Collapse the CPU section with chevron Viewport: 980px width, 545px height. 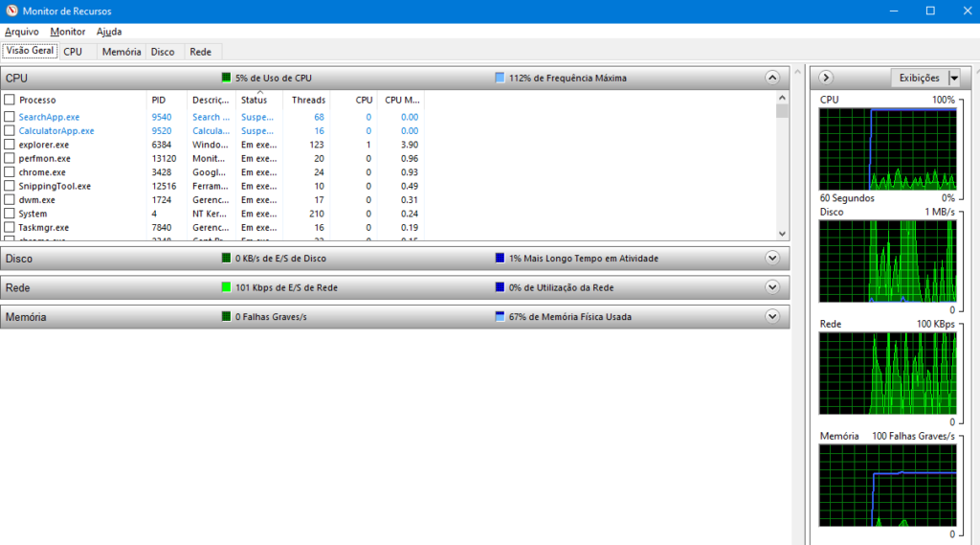(x=772, y=78)
